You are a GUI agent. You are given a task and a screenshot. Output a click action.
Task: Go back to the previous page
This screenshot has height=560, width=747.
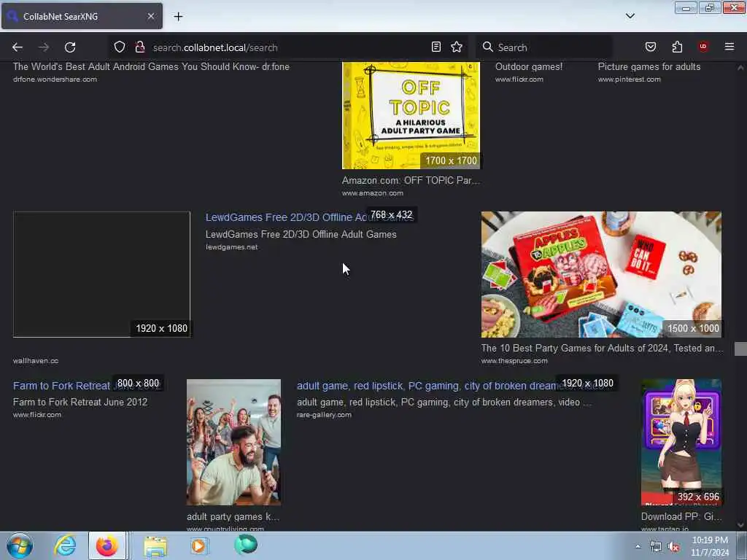pyautogui.click(x=18, y=47)
